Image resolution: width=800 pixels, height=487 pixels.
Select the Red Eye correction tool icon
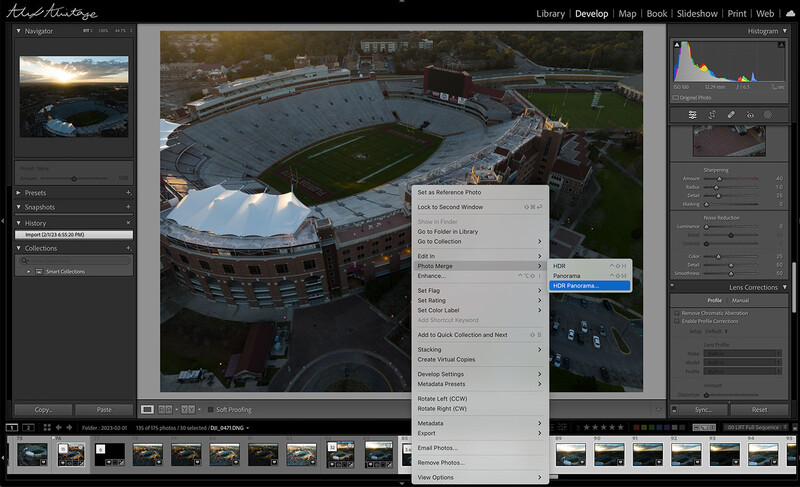[750, 115]
